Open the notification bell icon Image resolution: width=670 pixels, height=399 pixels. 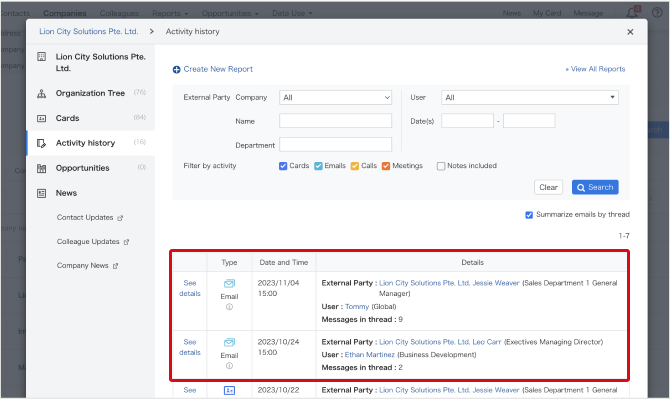(633, 12)
